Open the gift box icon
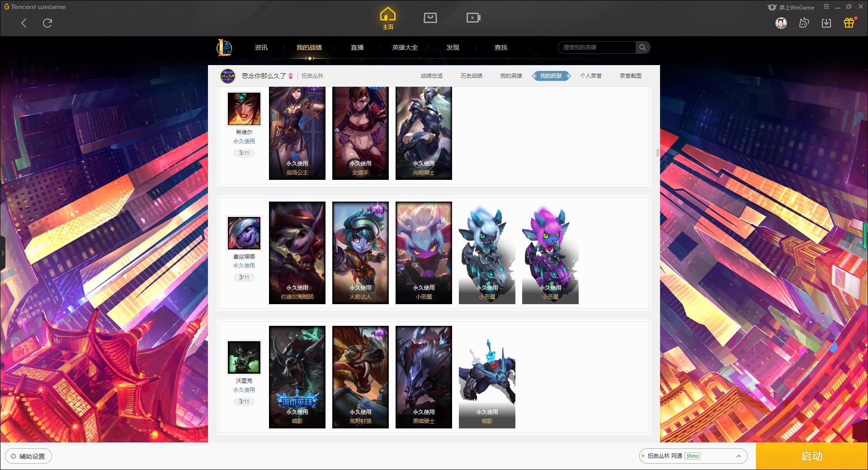Image resolution: width=868 pixels, height=470 pixels. point(849,23)
